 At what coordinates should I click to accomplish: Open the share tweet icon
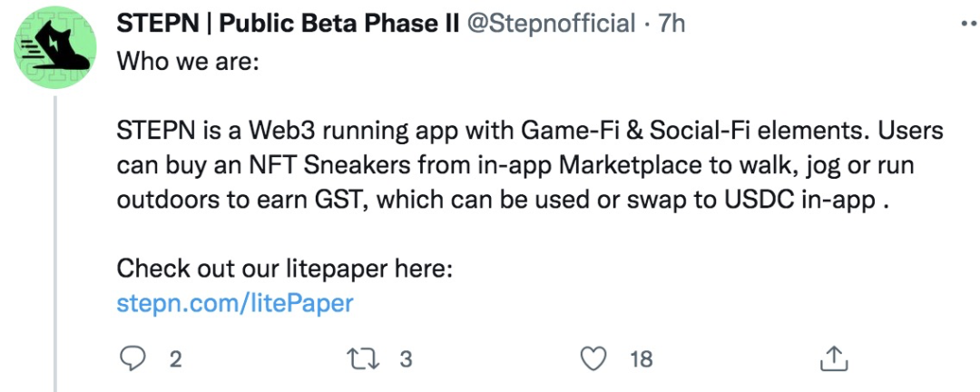pyautogui.click(x=832, y=359)
